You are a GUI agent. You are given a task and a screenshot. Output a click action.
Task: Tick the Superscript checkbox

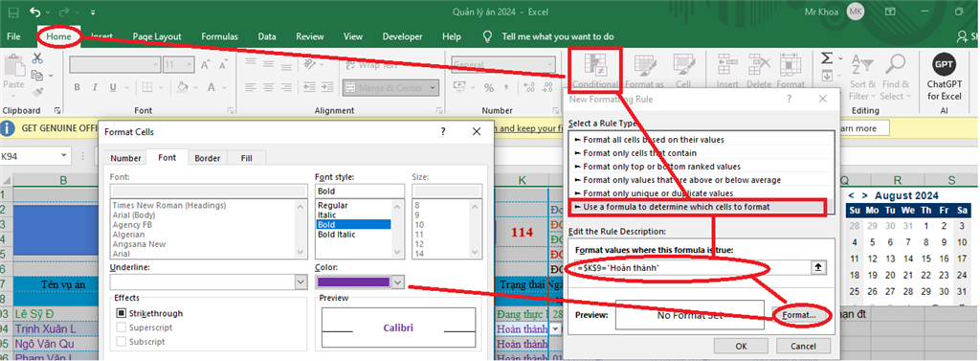point(122,327)
